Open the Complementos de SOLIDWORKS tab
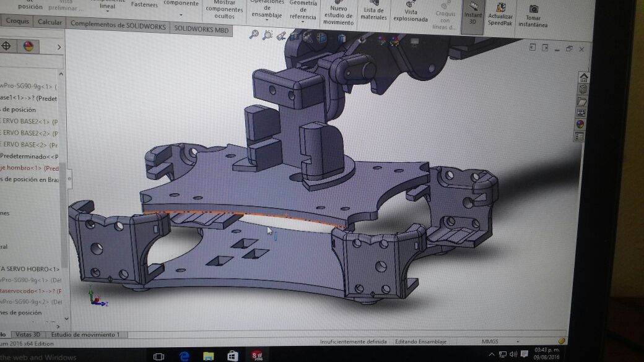The image size is (644, 362). point(118,25)
